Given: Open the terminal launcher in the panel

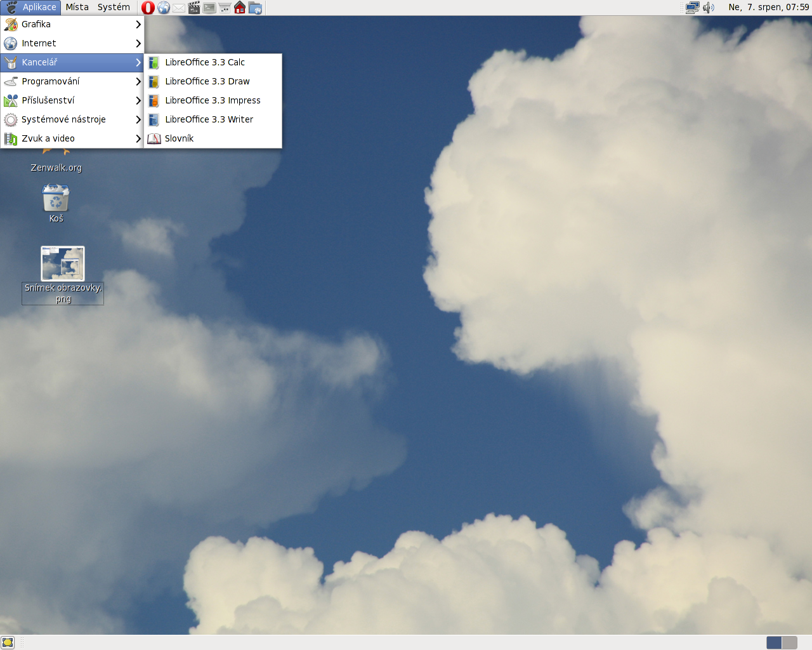Looking at the screenshot, I should pos(209,8).
